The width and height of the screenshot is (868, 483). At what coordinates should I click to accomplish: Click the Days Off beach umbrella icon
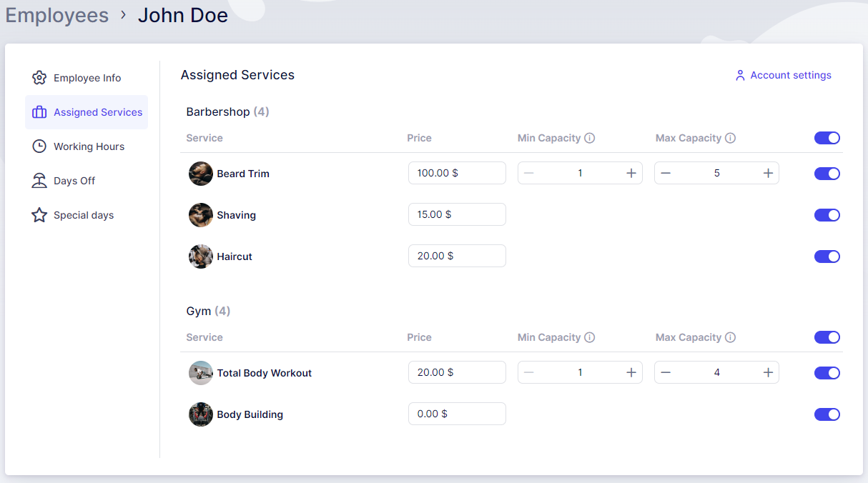[39, 181]
